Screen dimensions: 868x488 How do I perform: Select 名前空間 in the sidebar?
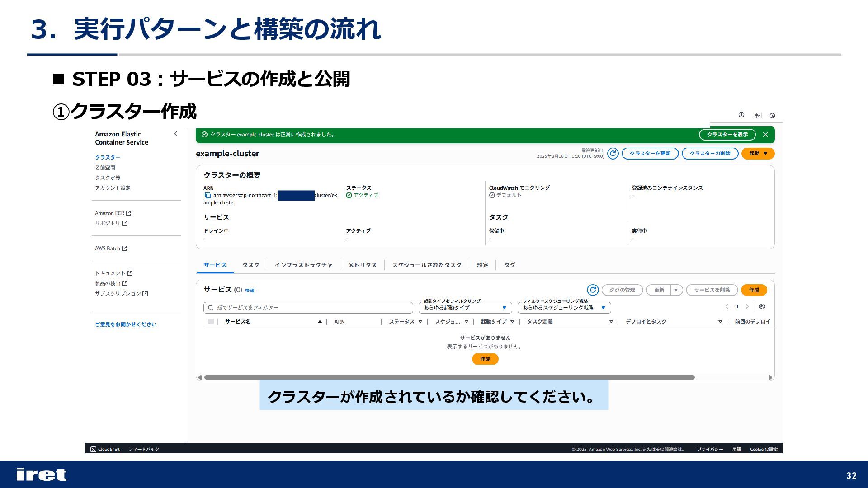105,168
